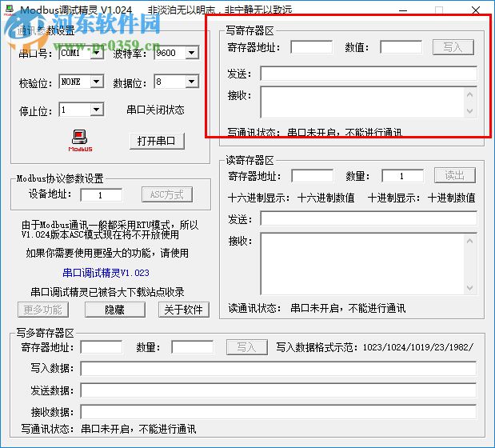Viewport: 495px width, 448px height.
Task: Click the 更多功能 button
Action: click(43, 310)
